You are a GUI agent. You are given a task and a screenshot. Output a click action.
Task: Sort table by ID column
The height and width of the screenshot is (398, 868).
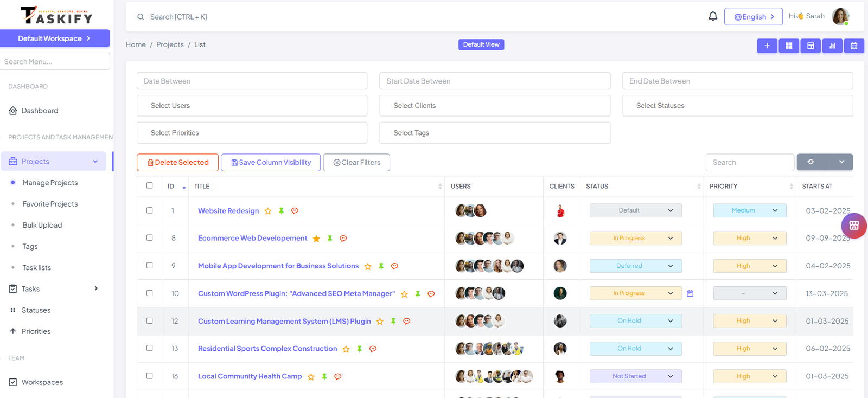[176, 186]
